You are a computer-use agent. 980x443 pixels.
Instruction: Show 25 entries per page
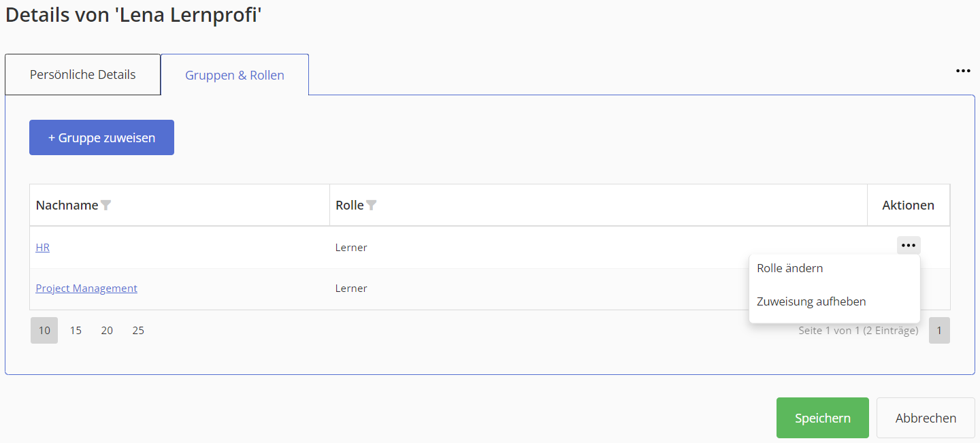click(x=138, y=331)
